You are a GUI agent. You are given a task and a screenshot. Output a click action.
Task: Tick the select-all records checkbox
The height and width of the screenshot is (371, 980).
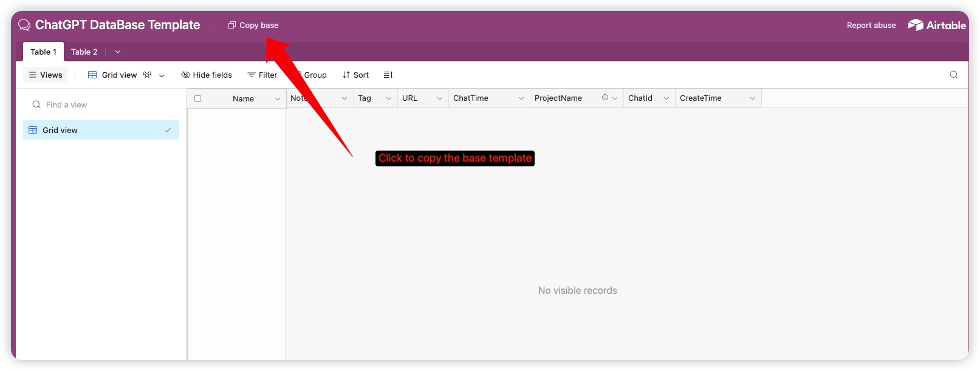[x=197, y=98]
